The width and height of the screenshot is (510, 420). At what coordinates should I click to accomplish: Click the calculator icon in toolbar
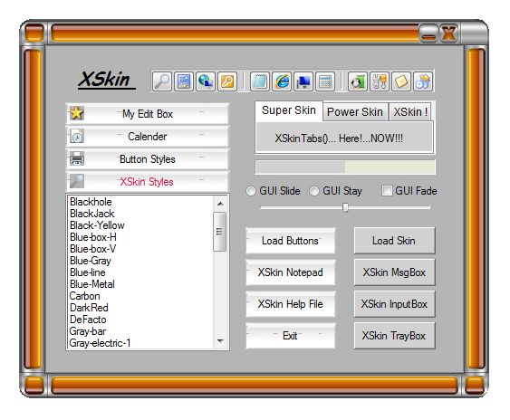click(325, 81)
